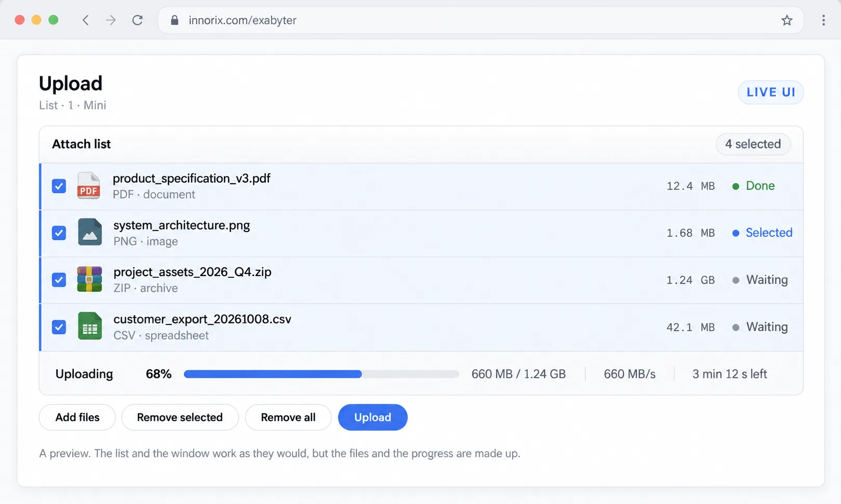
Task: Click the 660 MB/s transfer speed
Action: point(630,374)
